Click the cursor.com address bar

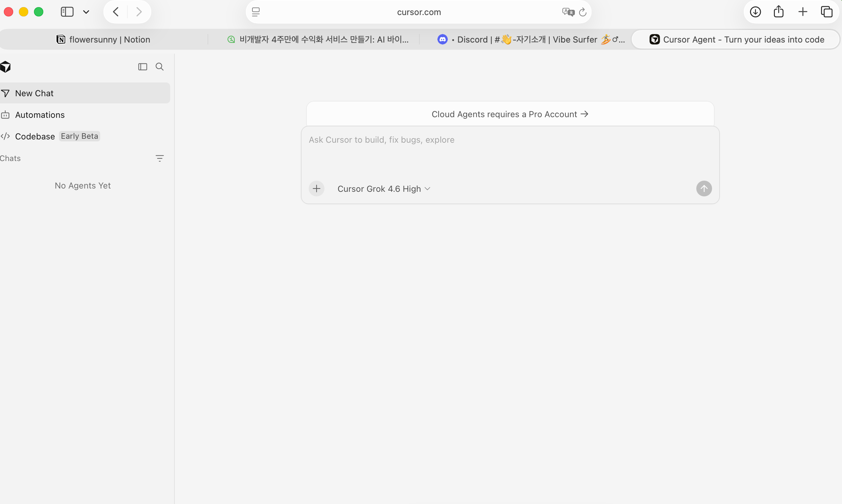pos(419,12)
